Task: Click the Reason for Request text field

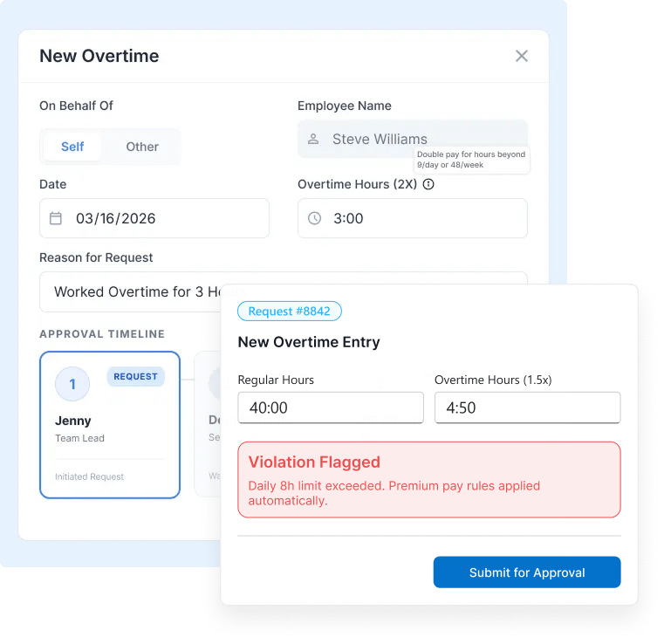Action: pos(131,291)
